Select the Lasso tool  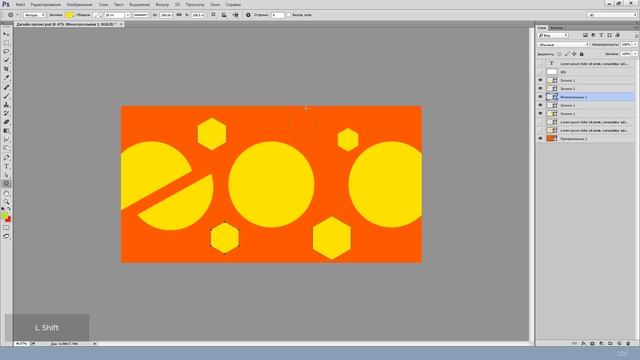(6, 51)
